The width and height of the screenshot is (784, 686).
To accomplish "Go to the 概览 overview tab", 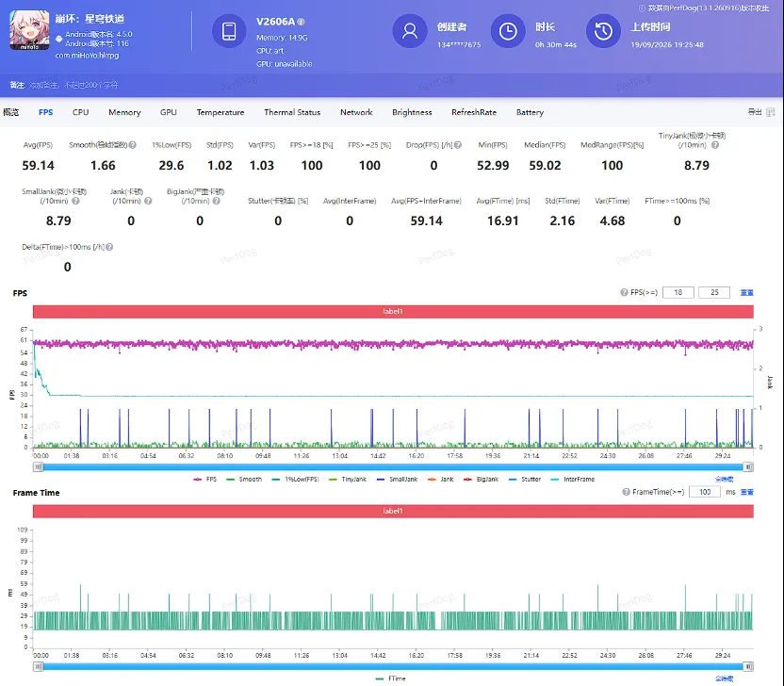I will coord(11,112).
